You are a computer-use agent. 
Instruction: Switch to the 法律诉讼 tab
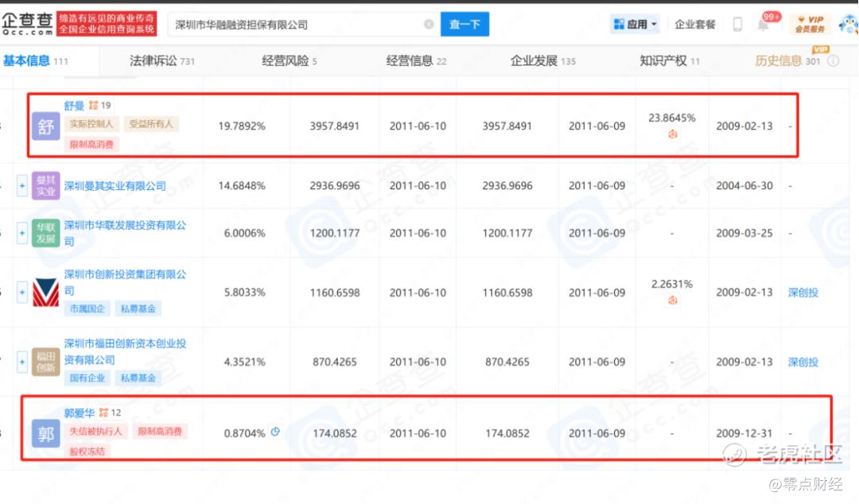click(162, 60)
